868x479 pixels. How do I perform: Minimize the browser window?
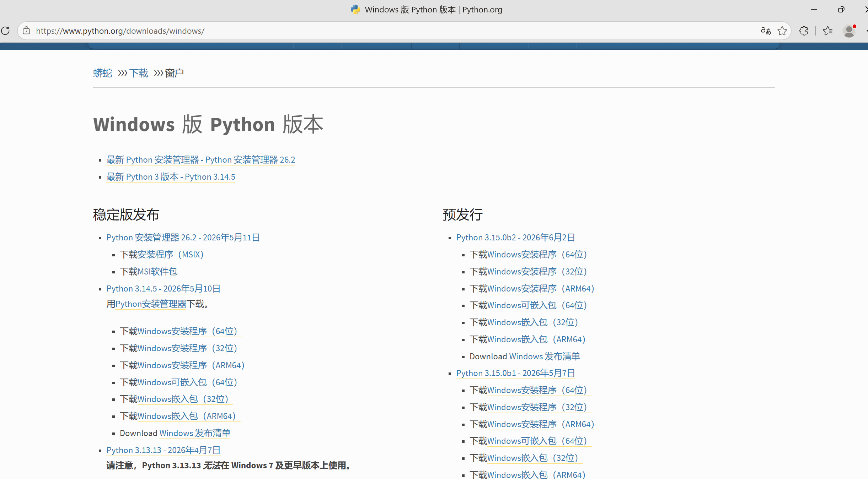(814, 10)
